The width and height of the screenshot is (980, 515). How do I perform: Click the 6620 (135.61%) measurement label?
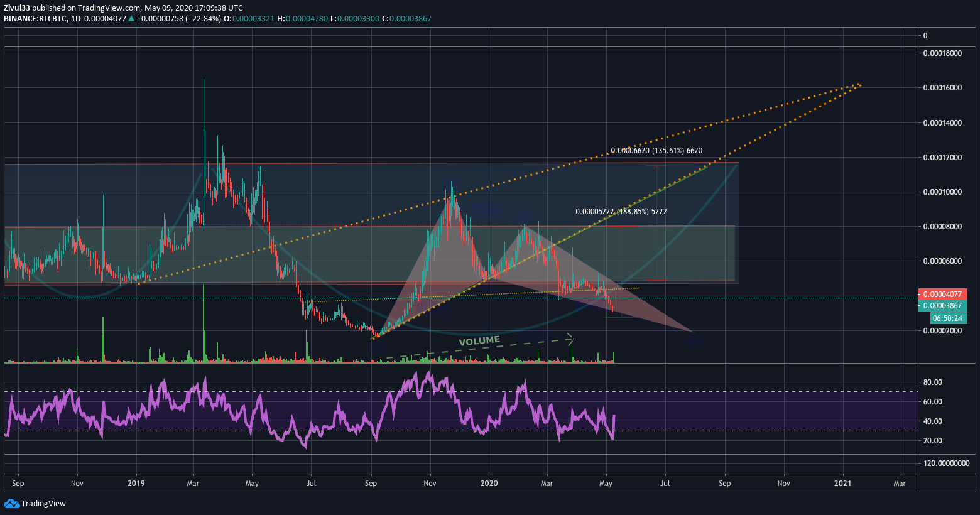[656, 151]
